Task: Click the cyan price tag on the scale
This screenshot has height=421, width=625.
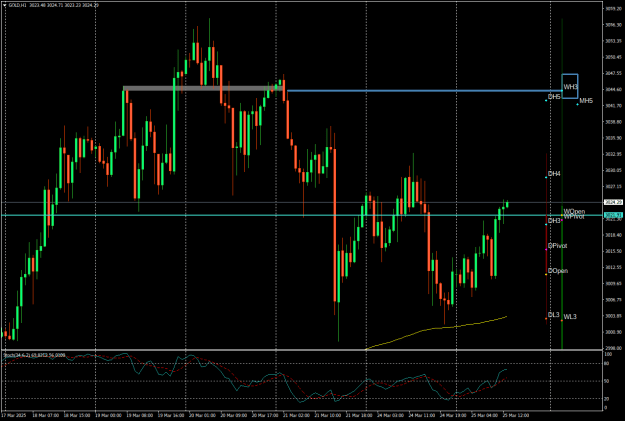Action: pos(613,215)
